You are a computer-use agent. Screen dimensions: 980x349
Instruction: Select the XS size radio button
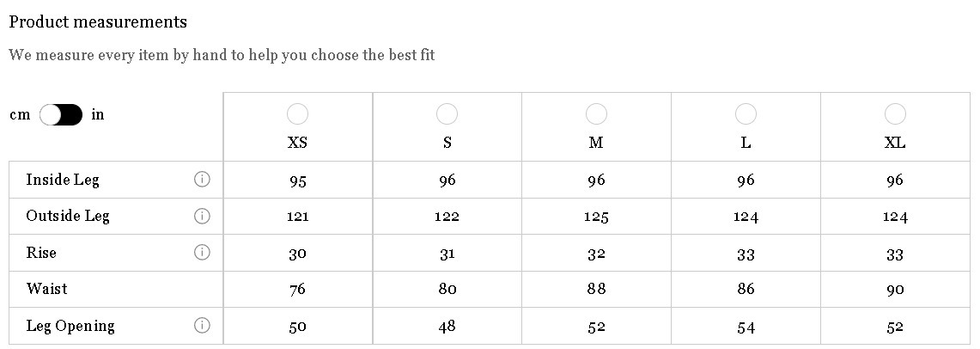[297, 113]
